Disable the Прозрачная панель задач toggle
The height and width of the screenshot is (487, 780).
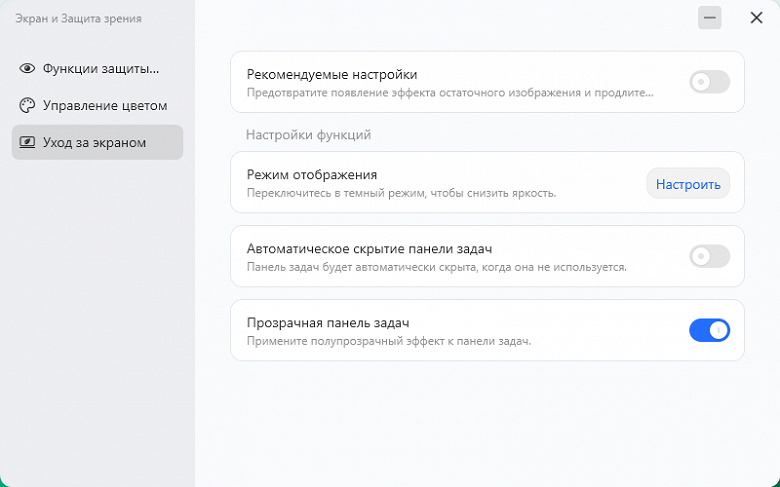709,330
